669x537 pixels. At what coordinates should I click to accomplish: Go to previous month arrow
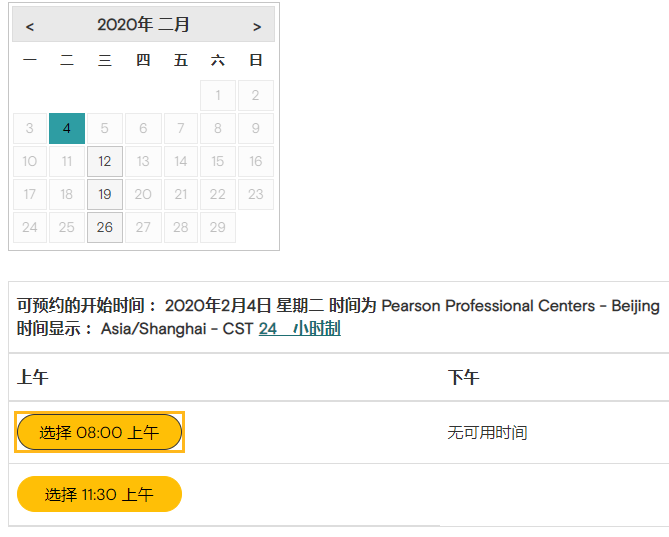click(30, 26)
